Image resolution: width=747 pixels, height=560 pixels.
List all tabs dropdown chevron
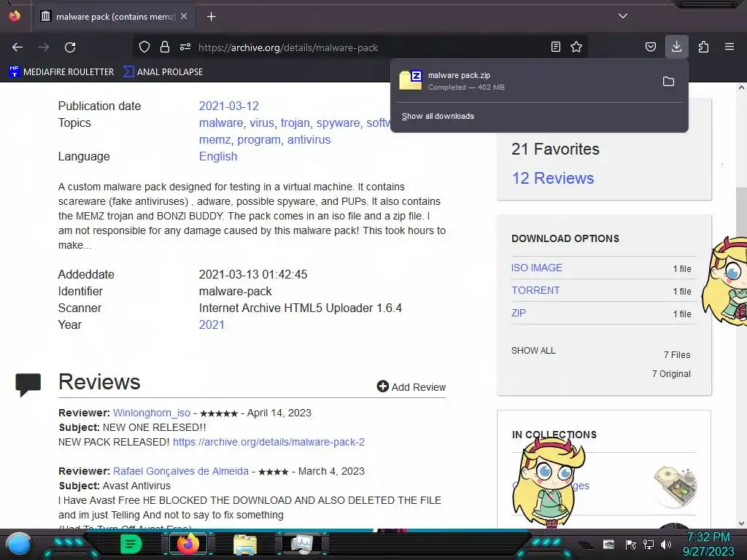[623, 16]
